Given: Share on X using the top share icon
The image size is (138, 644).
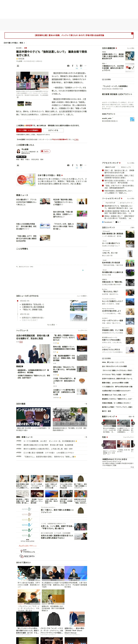Looking at the screenshot, I should (x=77, y=66).
